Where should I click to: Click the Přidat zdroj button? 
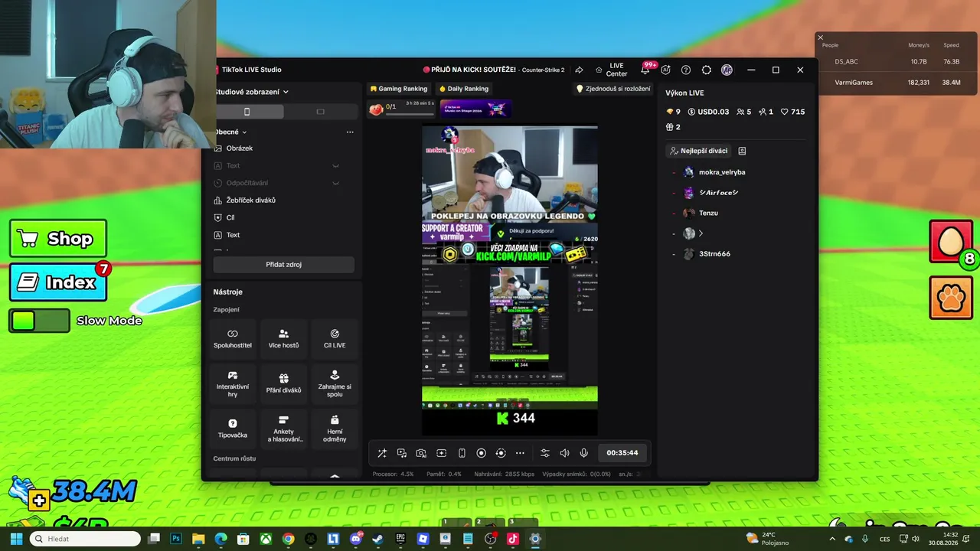(x=283, y=265)
